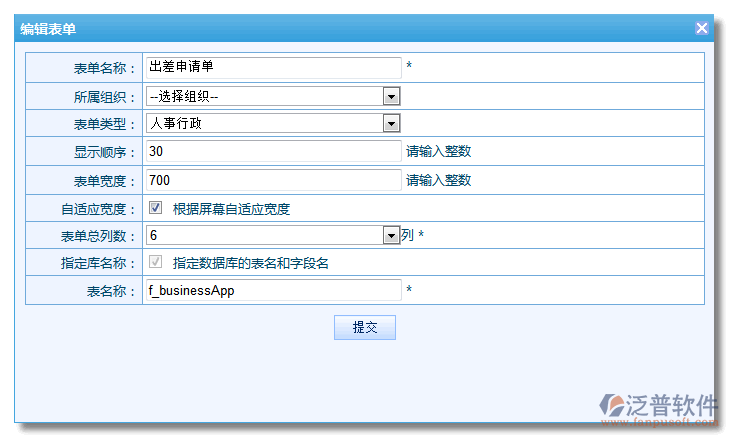729x438 pixels.
Task: Click the 表单名称 input with 出差申请单
Action: 273,67
